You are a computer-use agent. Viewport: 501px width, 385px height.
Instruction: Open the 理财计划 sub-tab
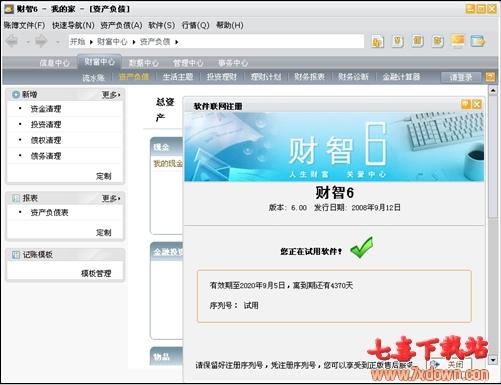pyautogui.click(x=266, y=77)
